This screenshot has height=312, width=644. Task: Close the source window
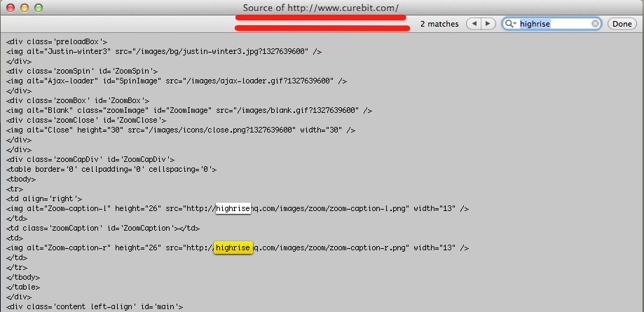coord(11,8)
